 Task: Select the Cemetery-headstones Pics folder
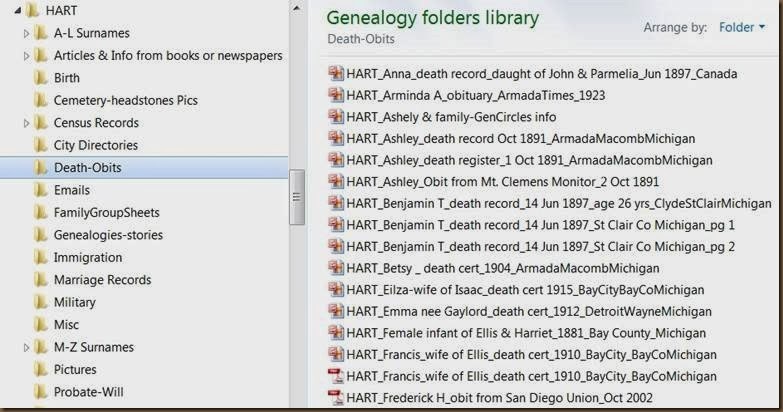click(x=125, y=100)
